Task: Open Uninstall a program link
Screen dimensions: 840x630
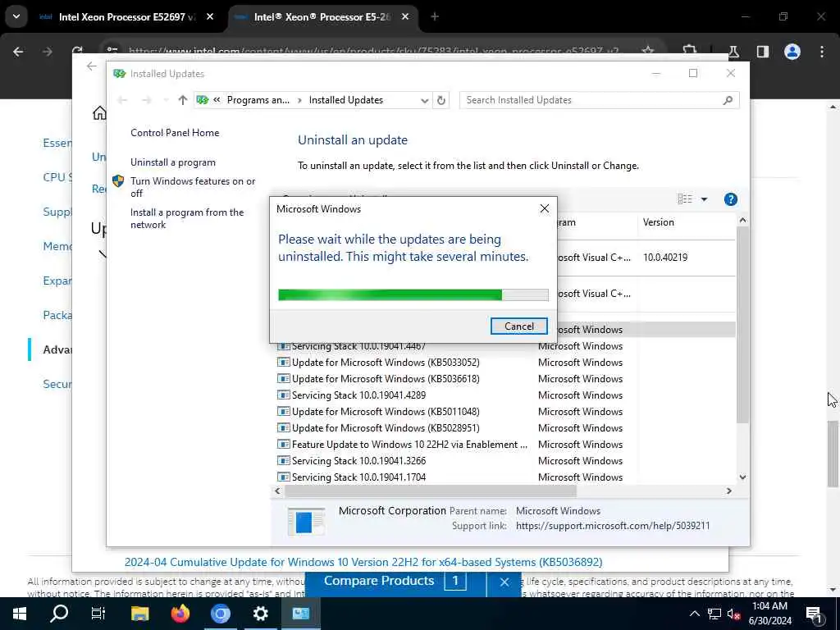Action: [x=173, y=162]
